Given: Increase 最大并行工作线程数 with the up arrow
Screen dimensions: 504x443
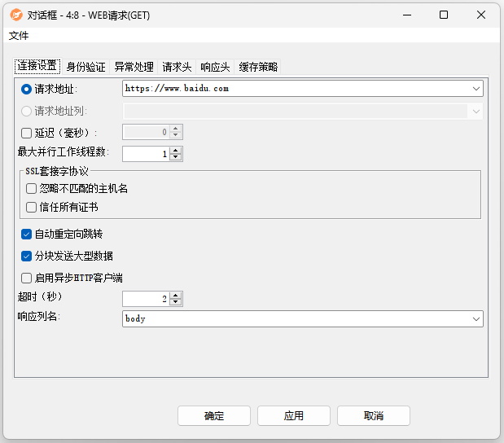Looking at the screenshot, I should pos(177,150).
